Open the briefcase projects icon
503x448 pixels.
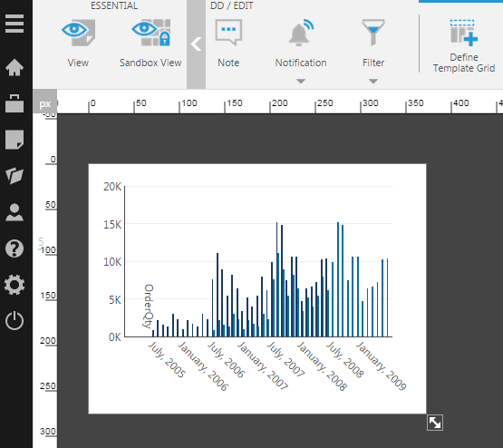pos(15,103)
